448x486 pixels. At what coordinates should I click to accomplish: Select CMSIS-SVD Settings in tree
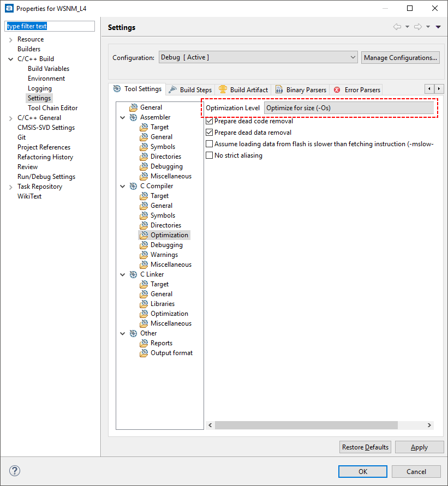click(46, 128)
